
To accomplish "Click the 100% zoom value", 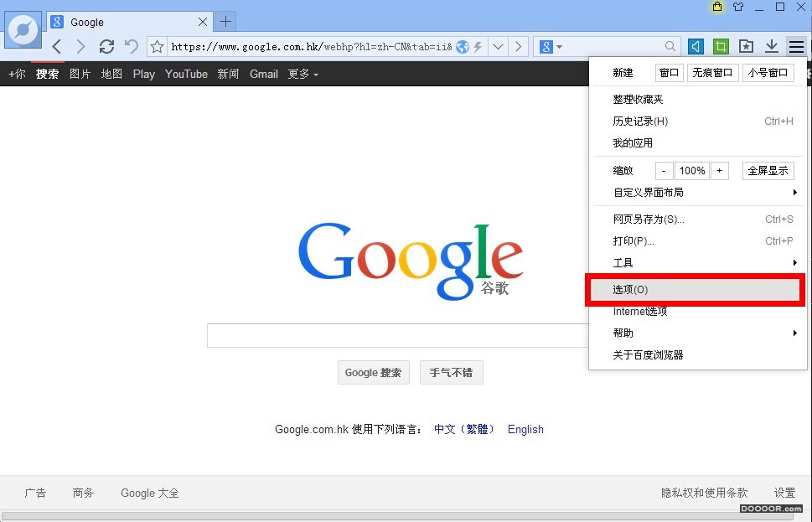I will click(692, 171).
